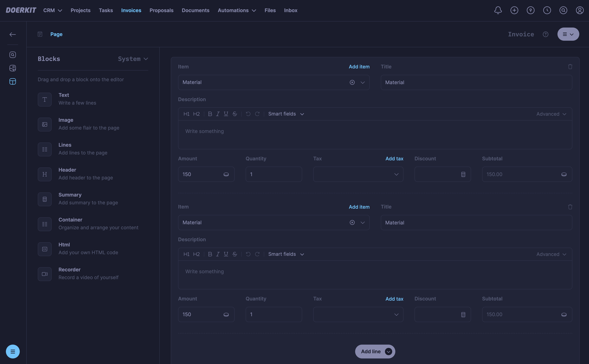Open the notifications bell icon
Viewport: 589px width, 364px height.
click(498, 10)
